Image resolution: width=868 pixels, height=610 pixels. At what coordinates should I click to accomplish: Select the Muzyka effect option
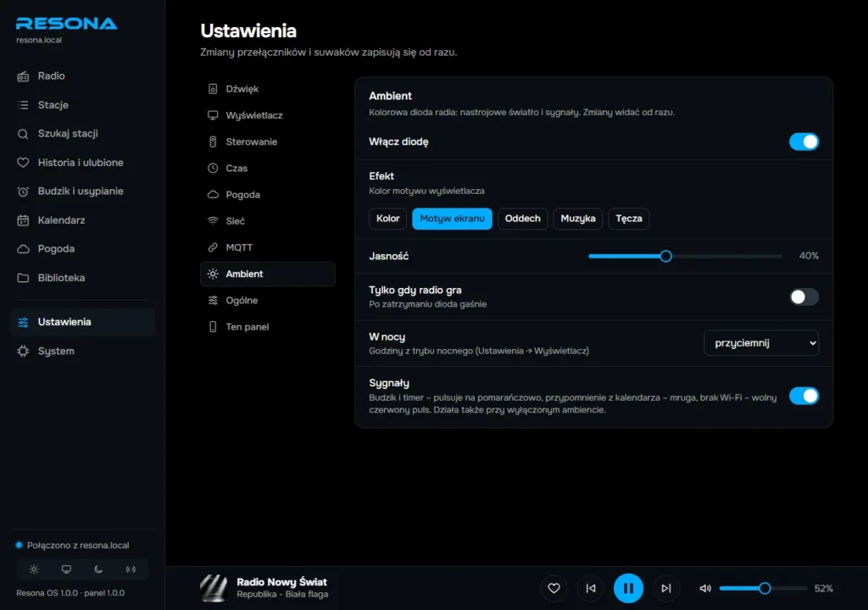[578, 219]
